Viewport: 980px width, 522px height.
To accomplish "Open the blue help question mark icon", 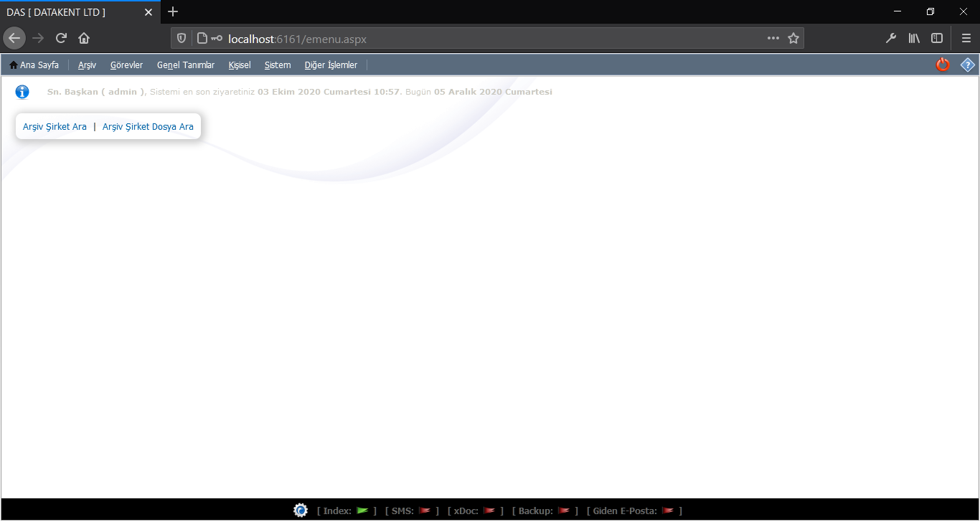I will (x=968, y=65).
